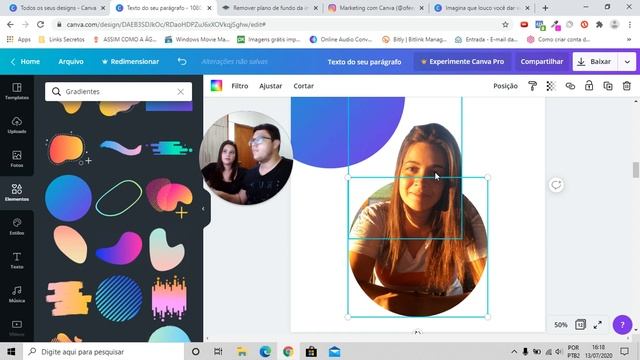This screenshot has height=360, width=640.
Task: Open the Ajustar option
Action: (x=271, y=86)
